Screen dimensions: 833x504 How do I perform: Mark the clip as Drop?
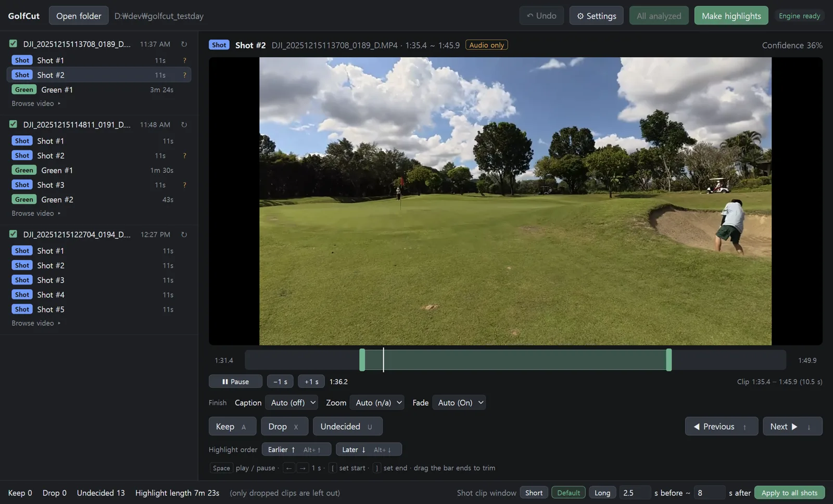coord(284,426)
